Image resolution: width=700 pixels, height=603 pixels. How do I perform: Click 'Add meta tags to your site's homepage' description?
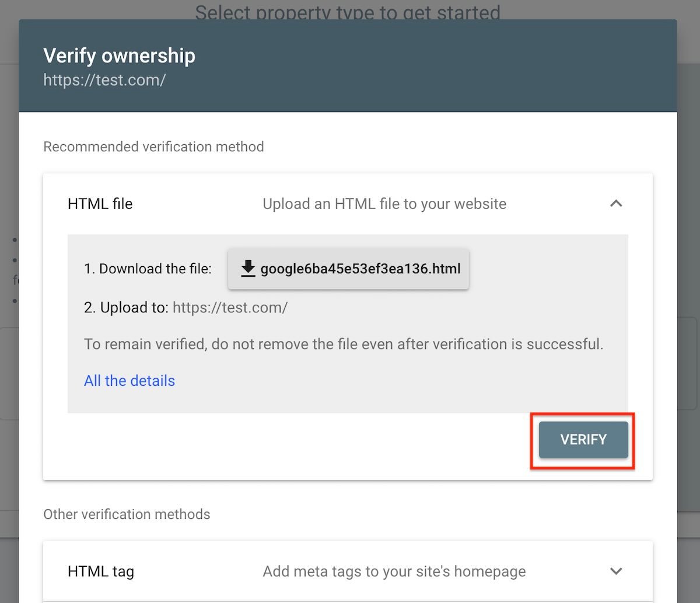pyautogui.click(x=394, y=571)
